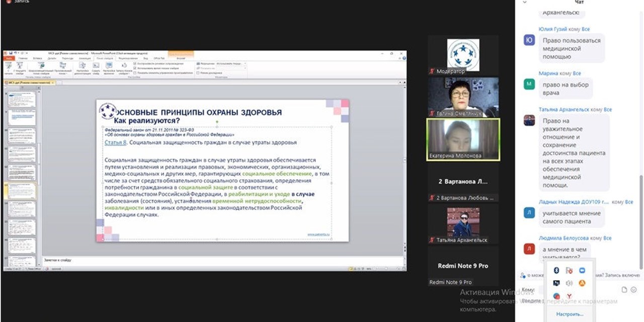
Task: Click the emoji smiley icon in chat
Action: [x=634, y=290]
